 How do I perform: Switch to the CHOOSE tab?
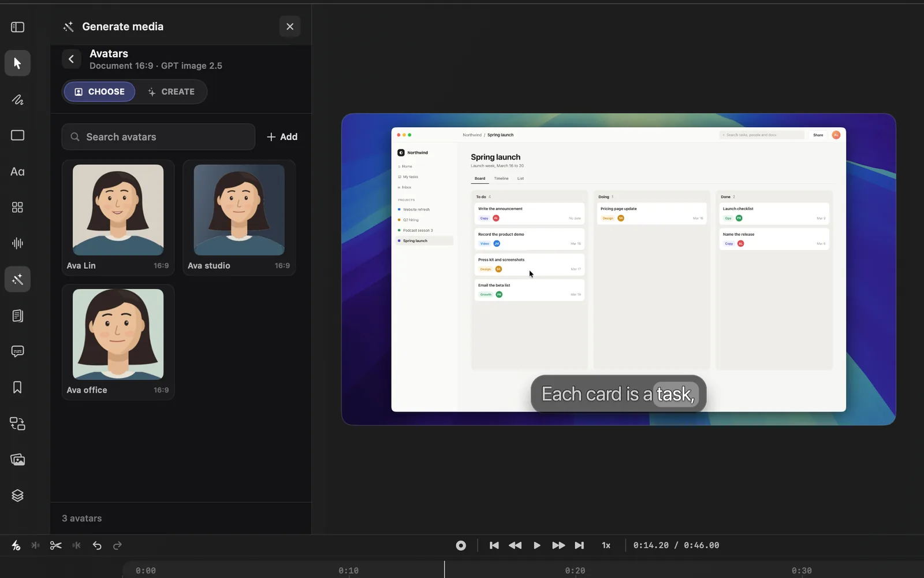[x=99, y=91]
